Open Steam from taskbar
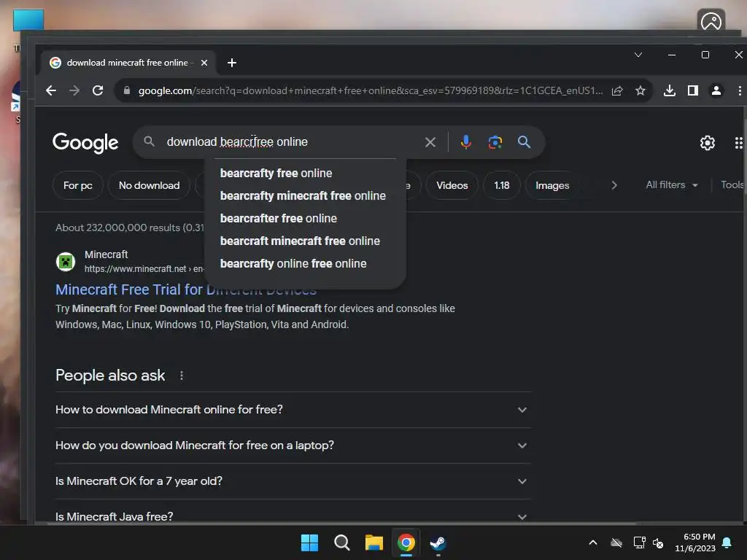Viewport: 747px width, 560px height. 438,542
